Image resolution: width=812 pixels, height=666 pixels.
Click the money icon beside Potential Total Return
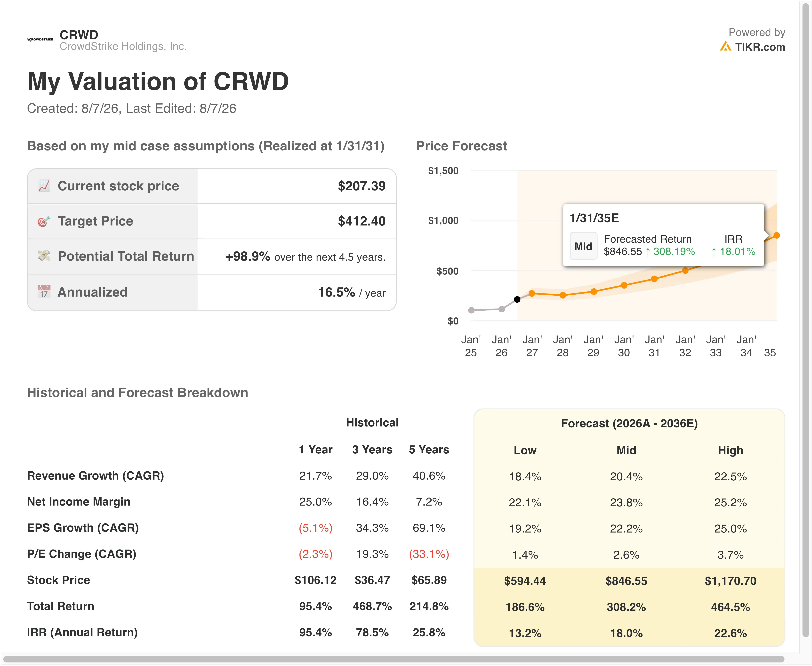pyautogui.click(x=44, y=256)
